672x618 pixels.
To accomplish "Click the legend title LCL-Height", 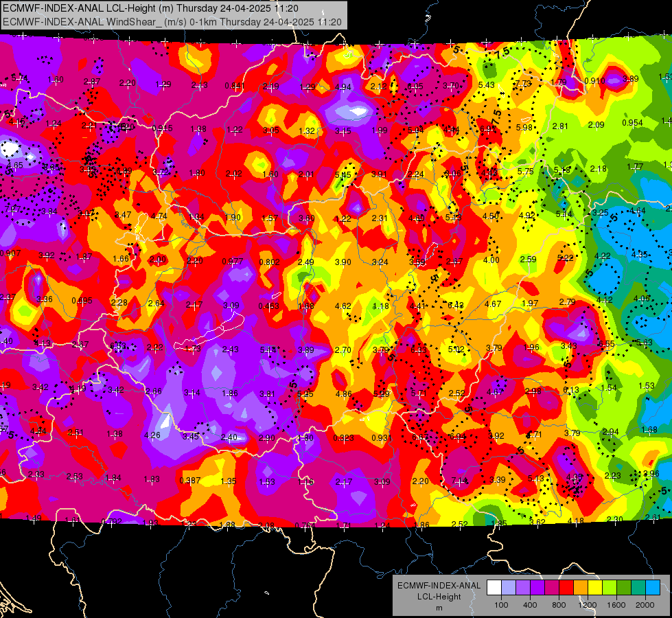I will [x=439, y=597].
